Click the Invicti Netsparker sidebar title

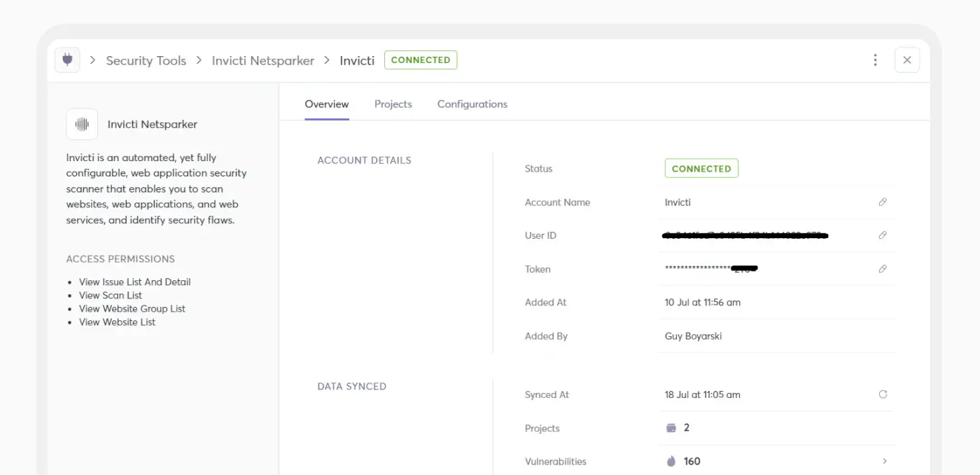pos(153,124)
